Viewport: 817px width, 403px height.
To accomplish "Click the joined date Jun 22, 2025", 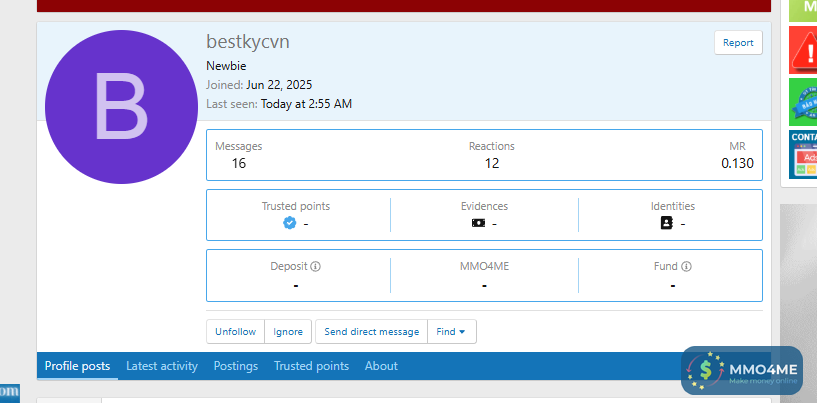I will tap(279, 85).
